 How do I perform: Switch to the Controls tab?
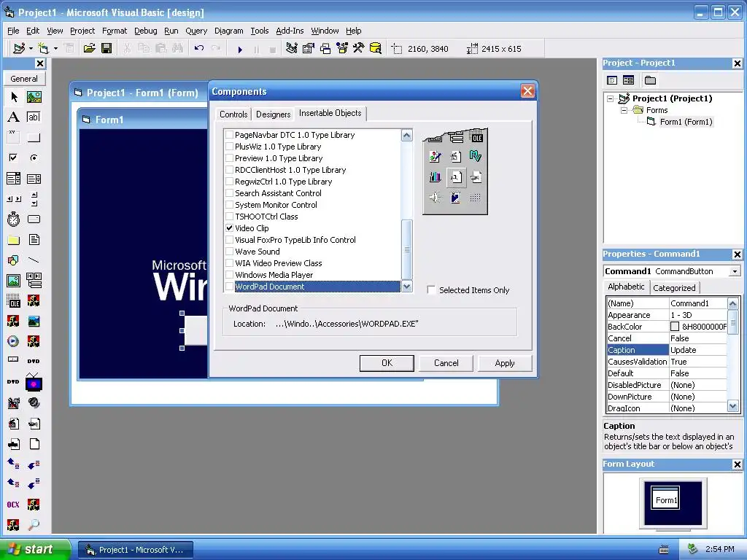pos(233,114)
